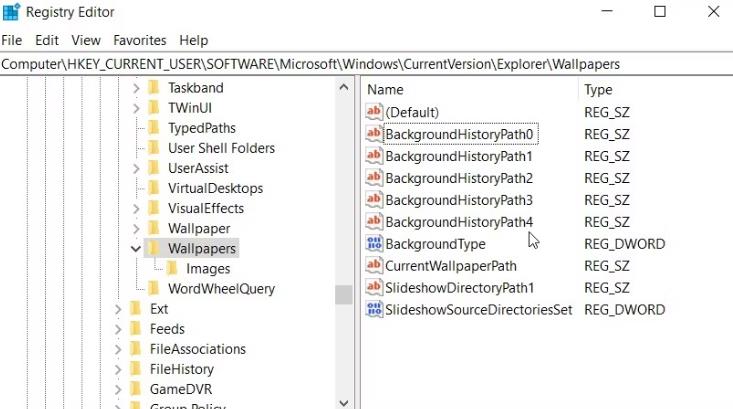Select the BackgroundType value name
Screen dimensions: 733x409
click(x=435, y=244)
